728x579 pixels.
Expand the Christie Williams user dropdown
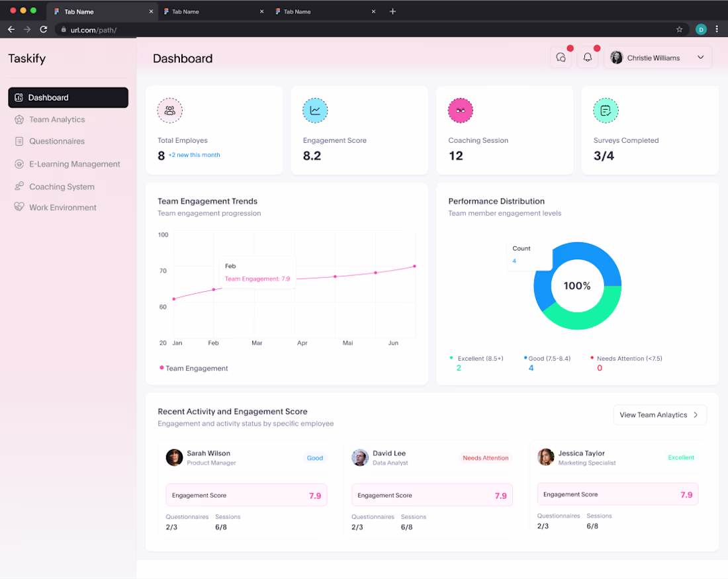click(701, 58)
